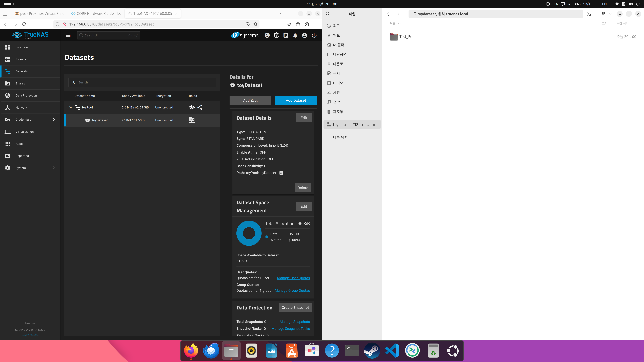Expand the Credentials sidebar submenu

[x=54, y=120]
